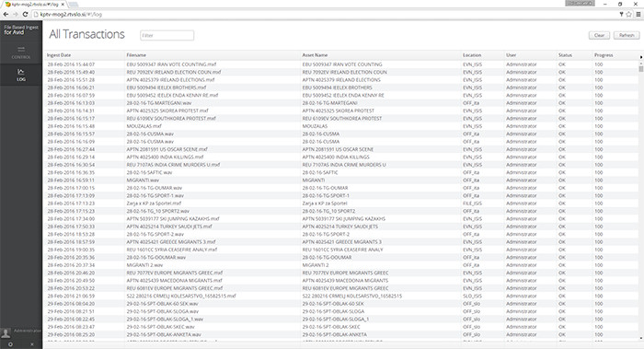Sort by Filename column header

[x=136, y=55]
